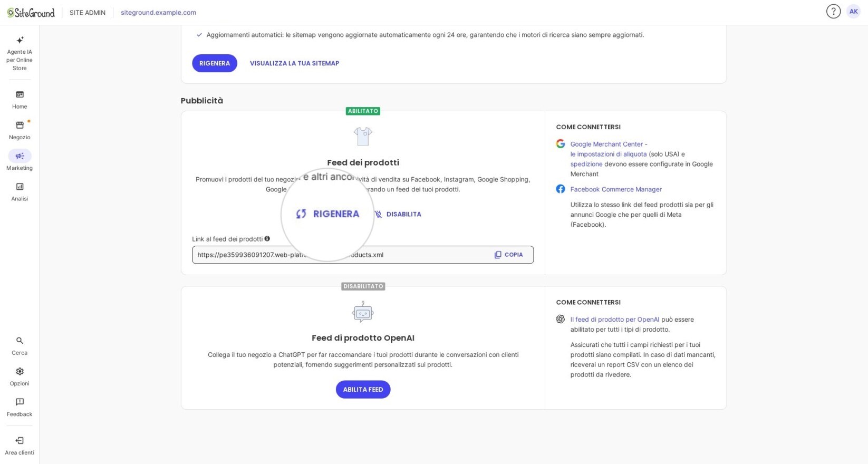
Task: Click the OpenAI logo icon
Action: click(x=561, y=320)
